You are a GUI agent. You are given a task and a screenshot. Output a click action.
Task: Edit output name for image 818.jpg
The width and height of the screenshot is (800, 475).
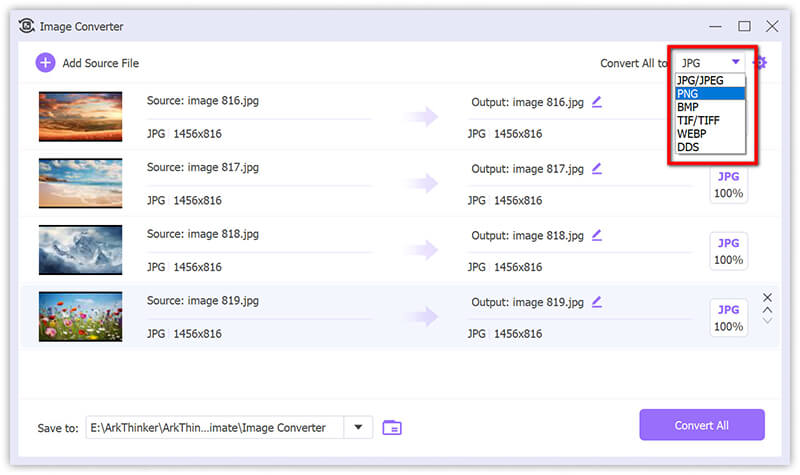pos(596,235)
